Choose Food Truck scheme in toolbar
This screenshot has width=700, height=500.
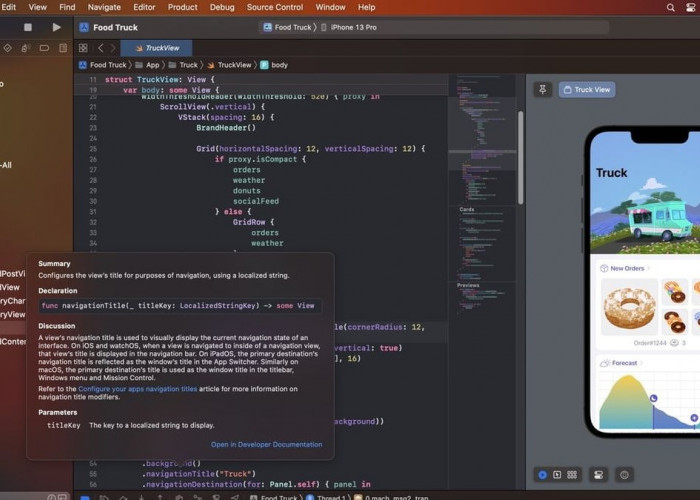(287, 27)
